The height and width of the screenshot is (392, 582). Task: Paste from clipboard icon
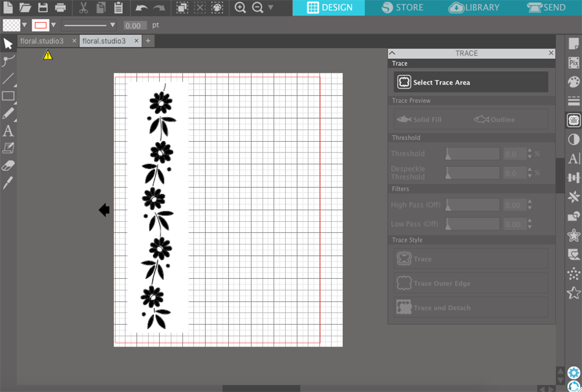point(118,7)
